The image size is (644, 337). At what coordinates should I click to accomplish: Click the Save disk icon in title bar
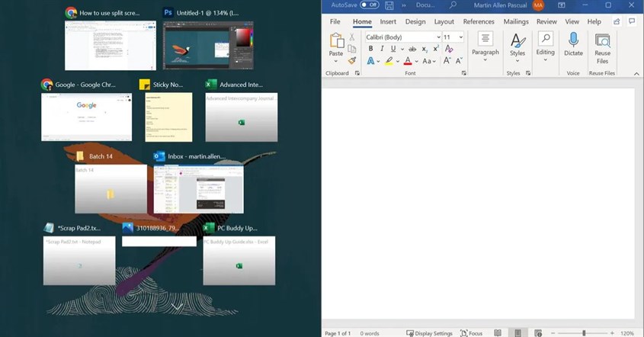coord(390,5)
